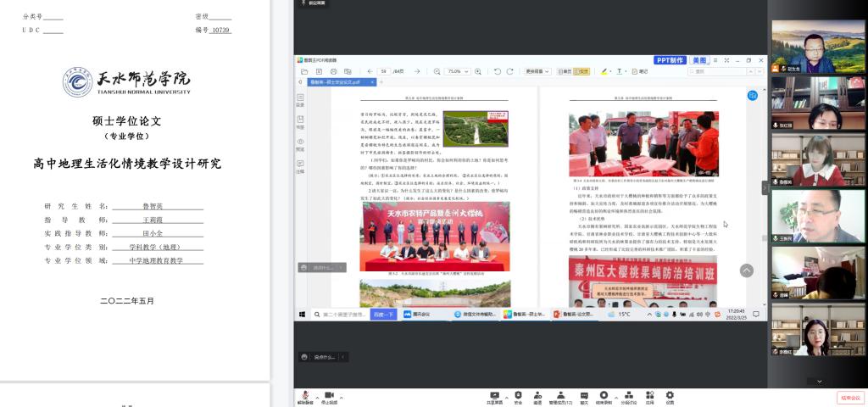Image resolution: width=868 pixels, height=407 pixels.
Task: Pick the highlighter color tool
Action: point(605,71)
